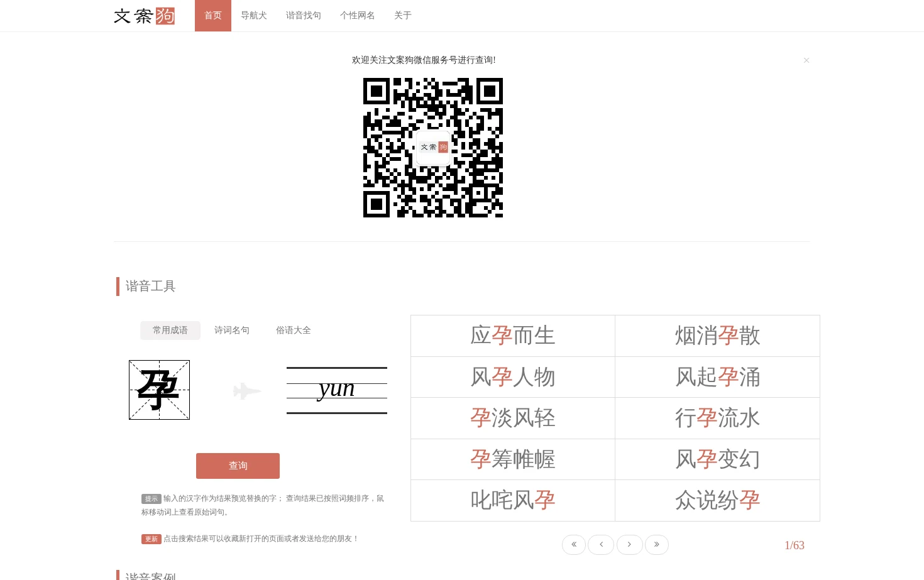Switch to 诗词名句 tab
924x580 pixels.
click(232, 331)
